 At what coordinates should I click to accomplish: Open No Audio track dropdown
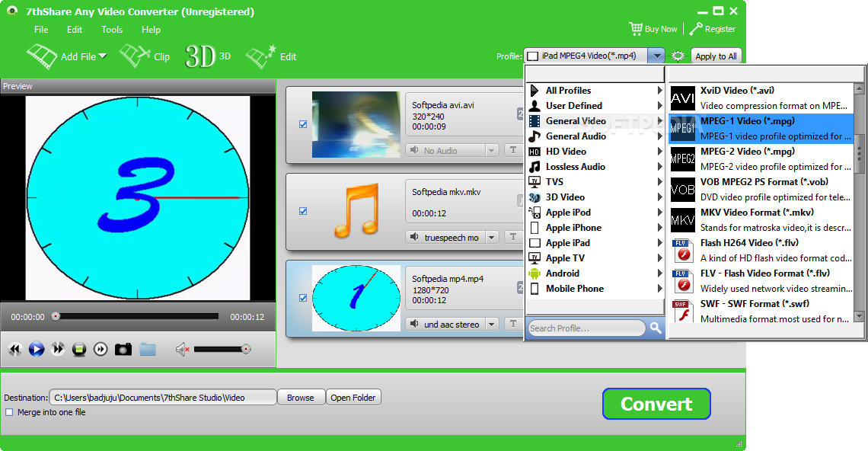(491, 151)
